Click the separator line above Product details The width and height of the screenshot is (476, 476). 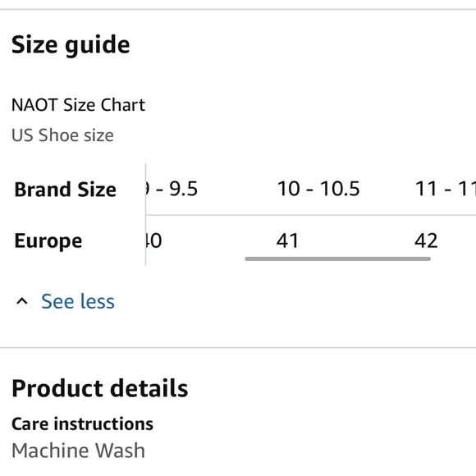pos(238,347)
